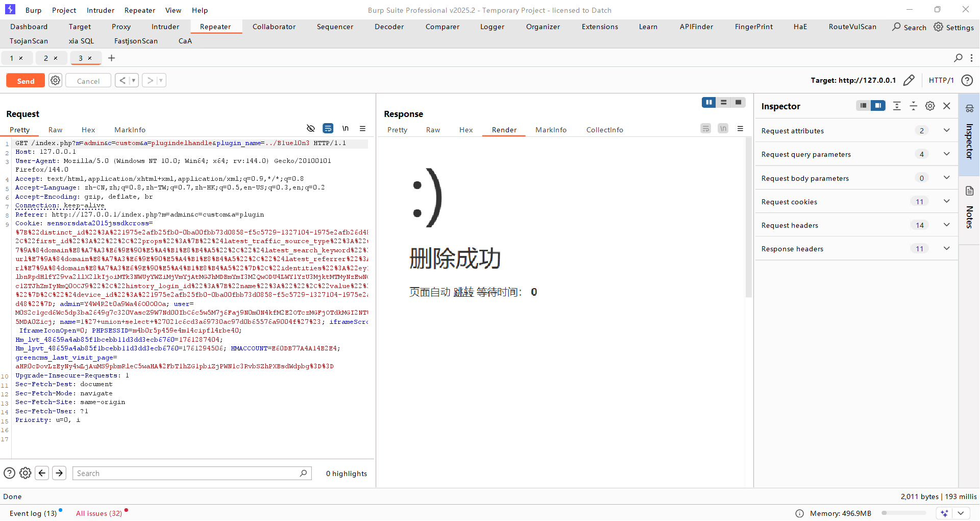This screenshot has height=521, width=980.
Task: Toggle the request show newline \n button
Action: 346,128
